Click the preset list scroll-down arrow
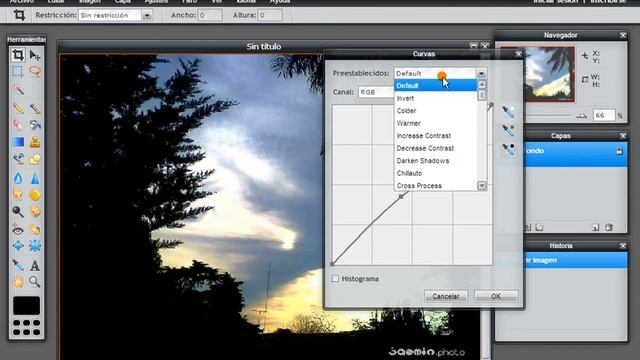Screen dimensions: 640x360 pos(482,186)
